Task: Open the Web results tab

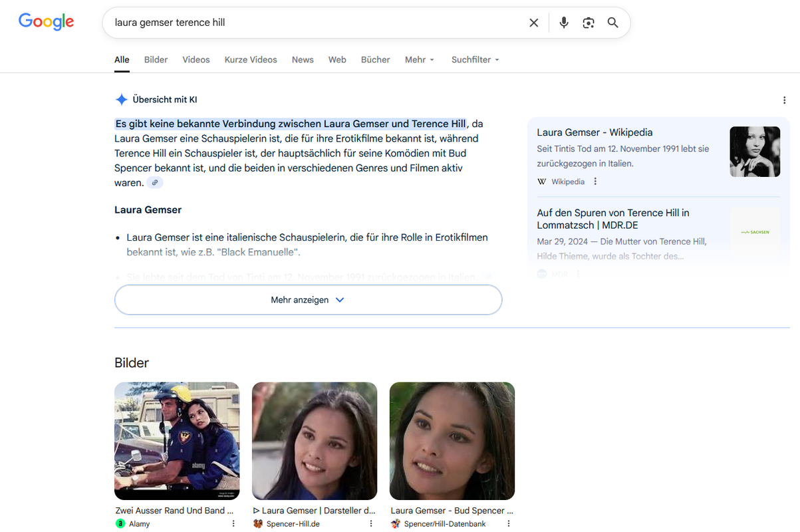Action: tap(337, 60)
